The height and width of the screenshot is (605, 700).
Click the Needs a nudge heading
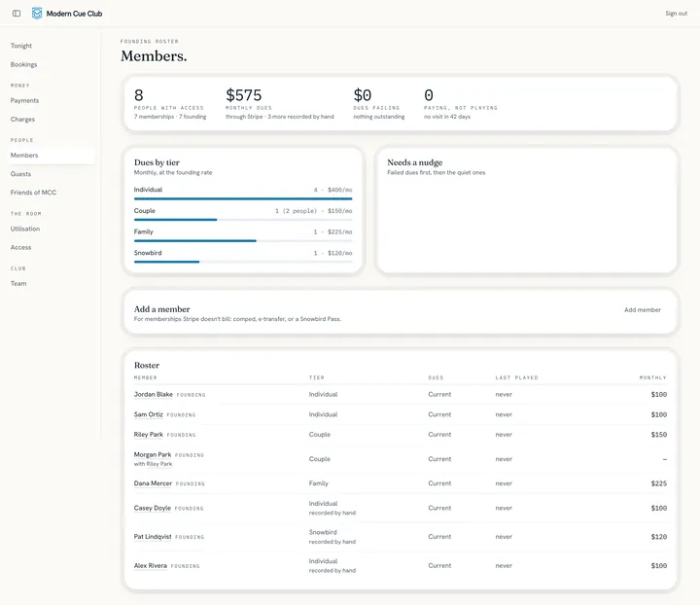pyautogui.click(x=415, y=162)
